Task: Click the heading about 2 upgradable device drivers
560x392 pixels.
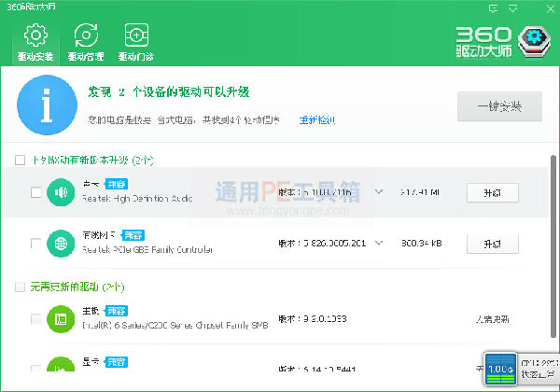Action: 169,92
